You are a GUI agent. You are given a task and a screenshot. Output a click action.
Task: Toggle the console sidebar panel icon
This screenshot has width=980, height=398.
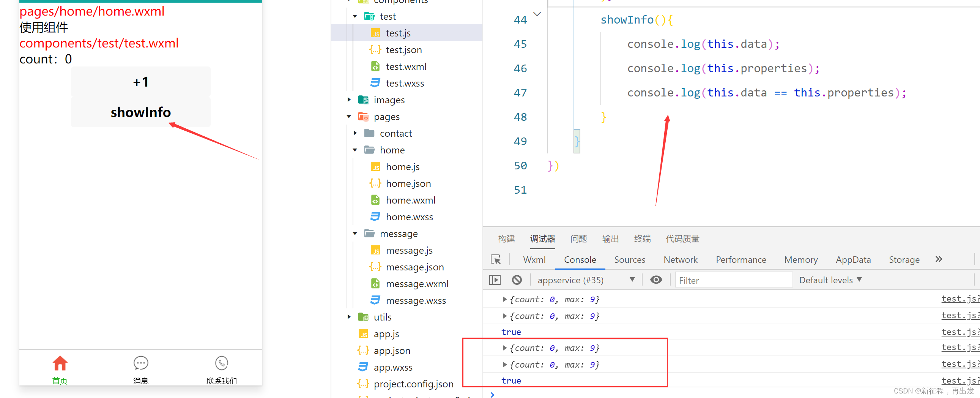pos(495,280)
